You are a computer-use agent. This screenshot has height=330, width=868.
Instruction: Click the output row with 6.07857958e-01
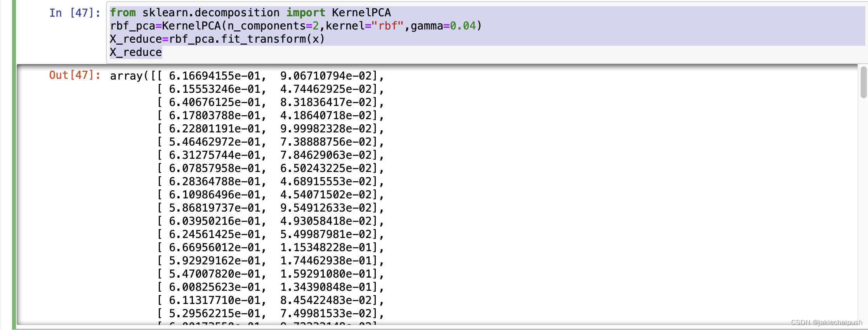pyautogui.click(x=271, y=168)
